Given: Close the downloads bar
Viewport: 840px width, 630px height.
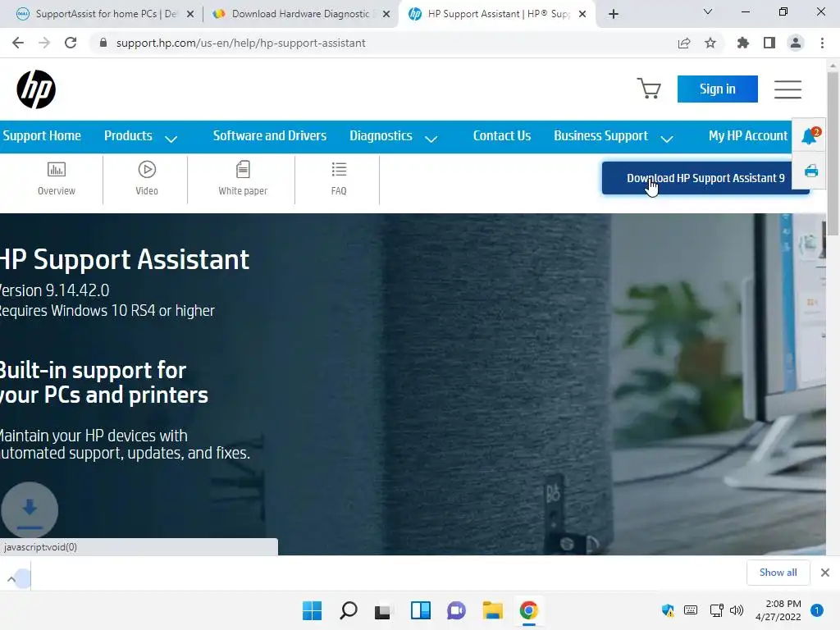Looking at the screenshot, I should [825, 573].
